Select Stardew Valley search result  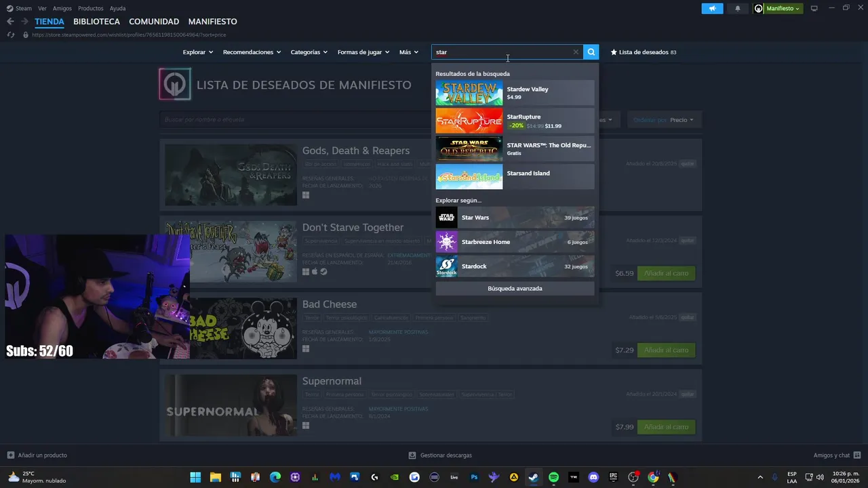(x=515, y=93)
